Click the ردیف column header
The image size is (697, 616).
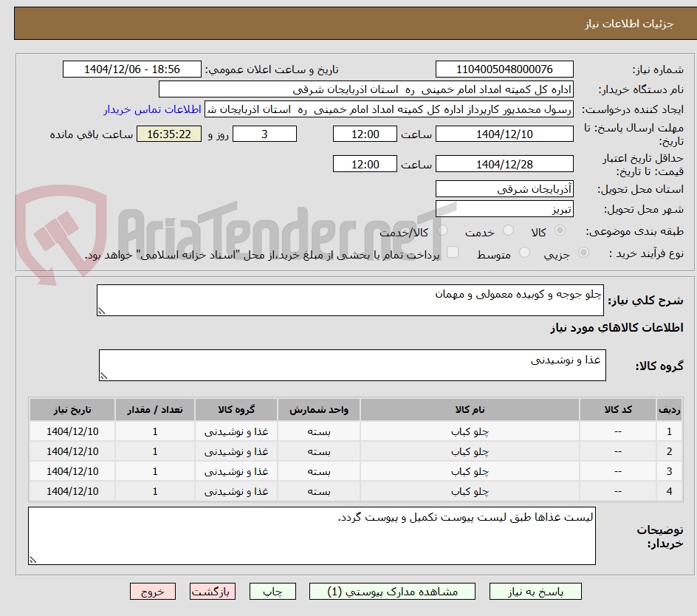(x=670, y=410)
